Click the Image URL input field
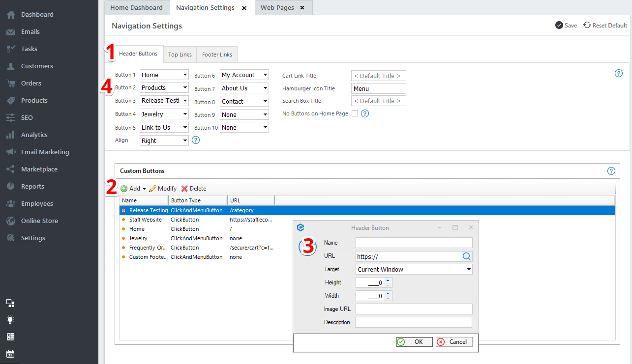The height and width of the screenshot is (364, 632). [x=414, y=309]
